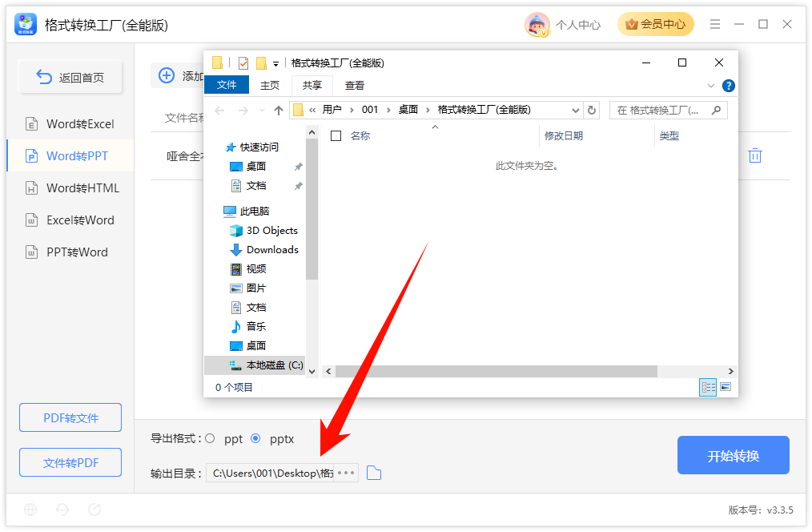Click the user avatar icon
The width and height of the screenshot is (812, 532).
point(537,24)
